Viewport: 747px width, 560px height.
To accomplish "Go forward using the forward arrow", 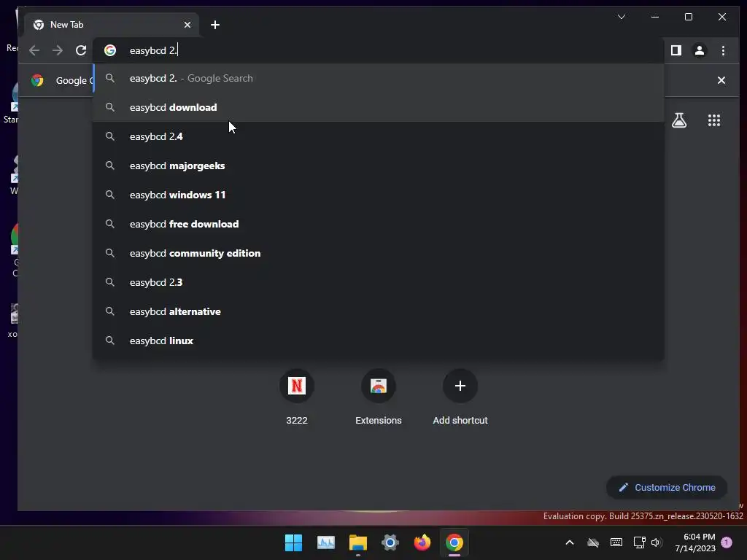I will [x=58, y=50].
